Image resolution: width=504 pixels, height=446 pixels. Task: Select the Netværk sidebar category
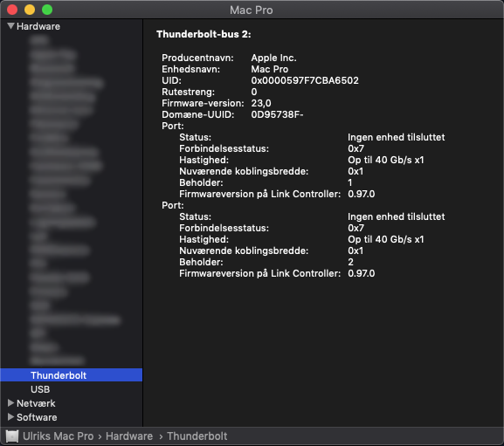(36, 403)
